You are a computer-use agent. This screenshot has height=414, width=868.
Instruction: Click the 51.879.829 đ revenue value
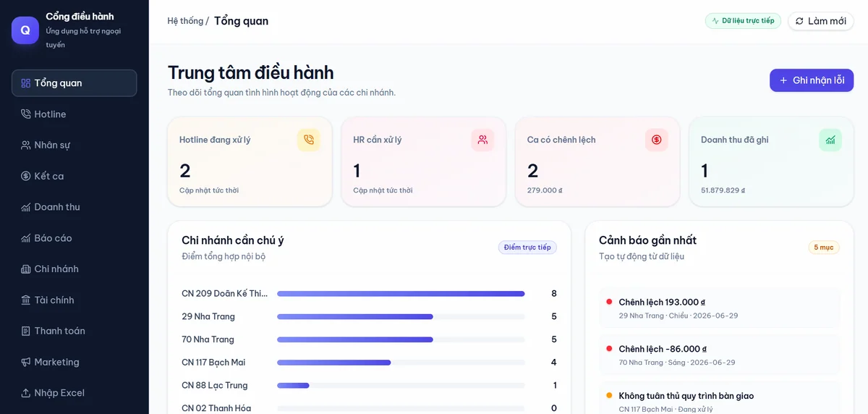click(723, 190)
